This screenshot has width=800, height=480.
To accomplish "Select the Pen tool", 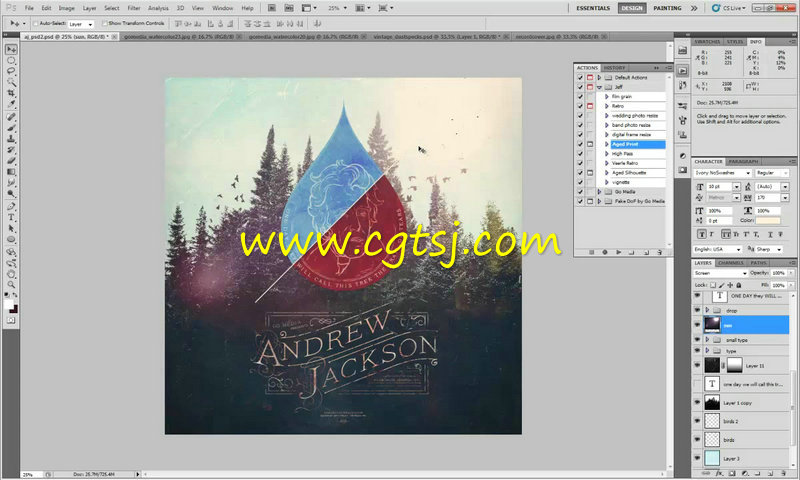I will pos(11,207).
